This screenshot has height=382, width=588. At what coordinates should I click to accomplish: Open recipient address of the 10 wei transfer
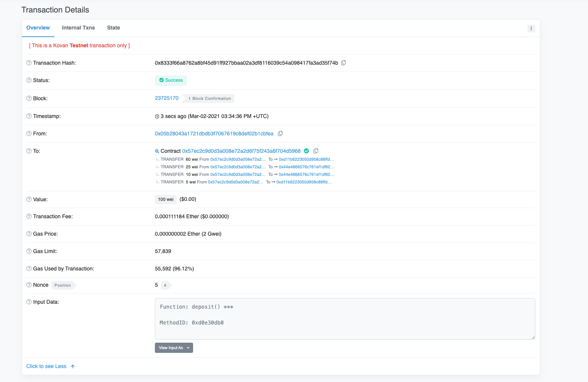tap(306, 174)
